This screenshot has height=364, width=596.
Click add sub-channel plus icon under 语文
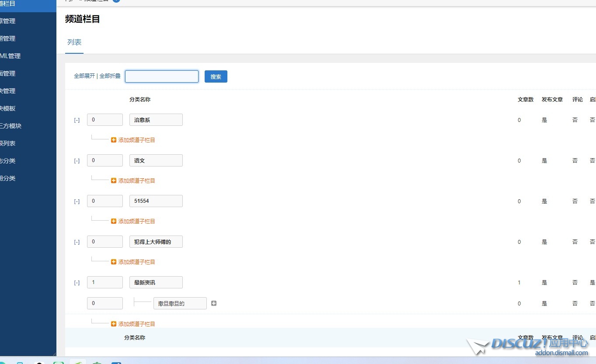click(114, 180)
